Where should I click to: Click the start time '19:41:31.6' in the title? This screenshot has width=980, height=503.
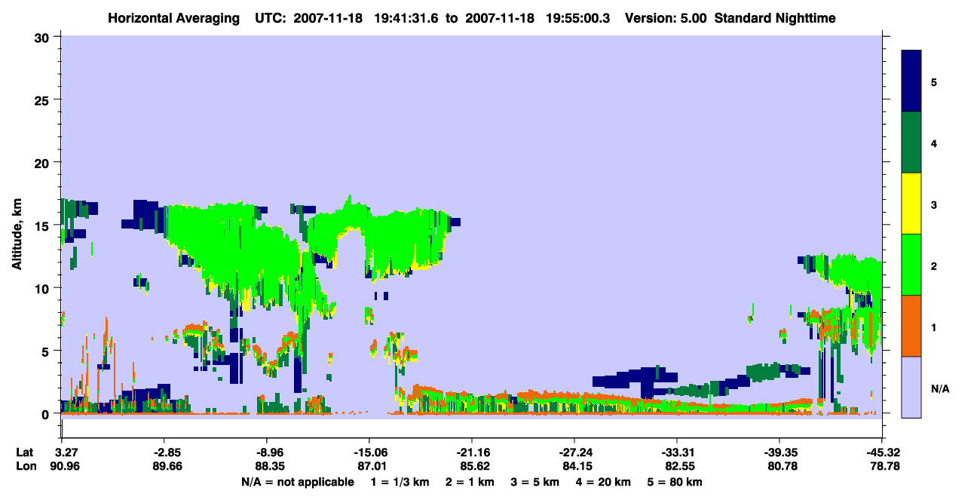pyautogui.click(x=405, y=17)
